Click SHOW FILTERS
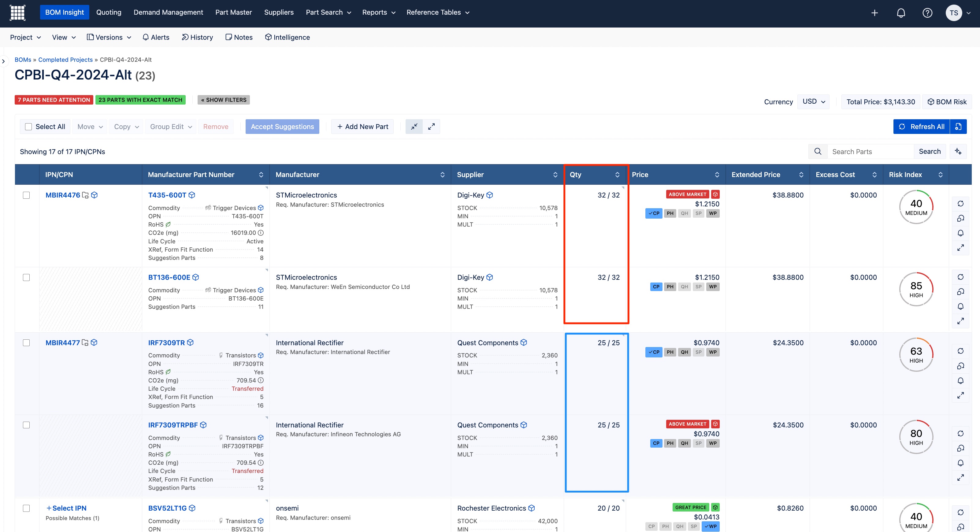Viewport: 980px width, 532px height. click(224, 100)
